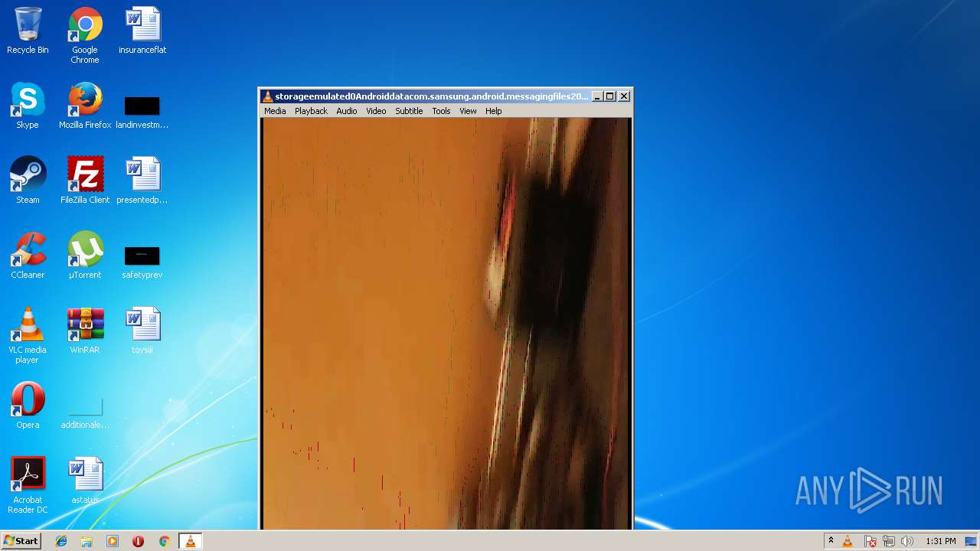Screen dimensions: 980x551
Task: Click the Show desktop button
Action: [x=972, y=541]
